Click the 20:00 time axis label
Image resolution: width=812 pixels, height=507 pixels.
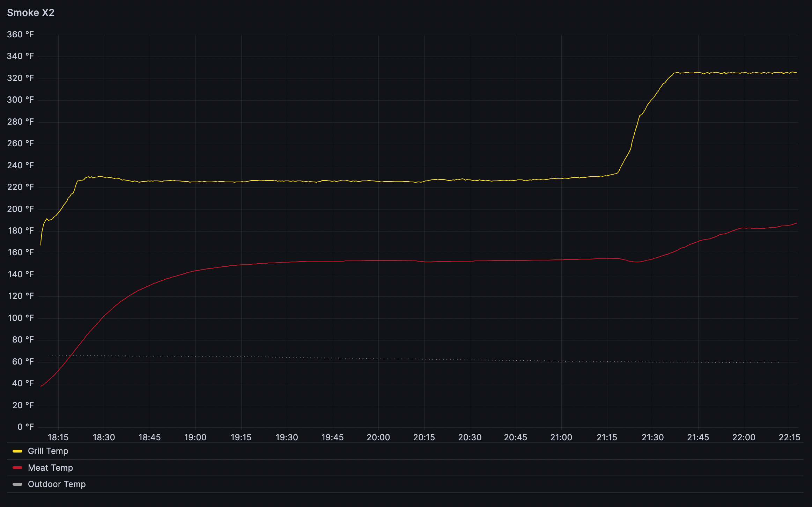tap(379, 437)
